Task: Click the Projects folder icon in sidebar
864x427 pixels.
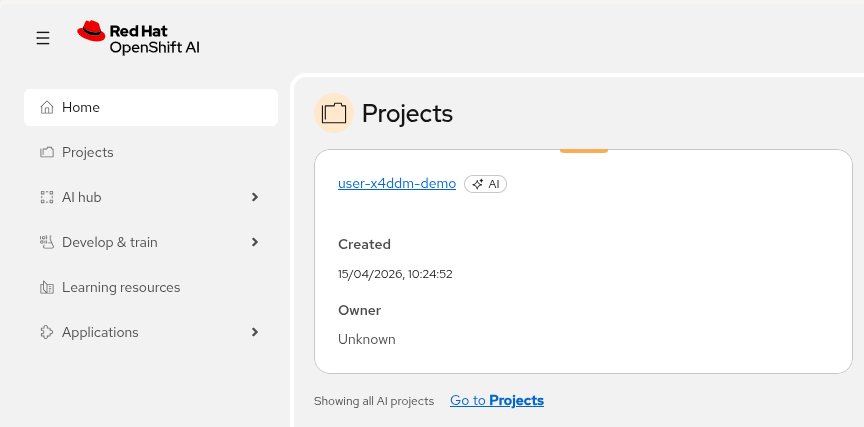Action: pyautogui.click(x=46, y=152)
